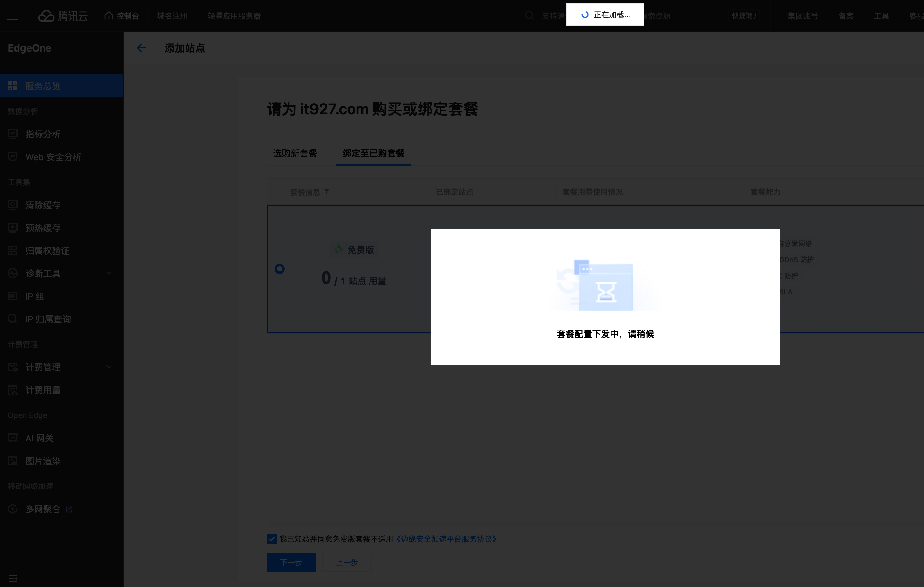Open 备案 menu in header
924x587 pixels.
click(846, 16)
